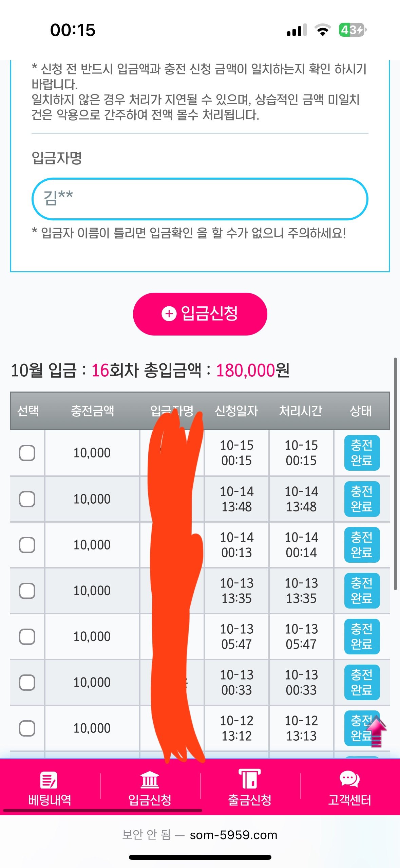Tap the Wi-Fi icon in status bar
This screenshot has width=400, height=868.
pos(323,30)
